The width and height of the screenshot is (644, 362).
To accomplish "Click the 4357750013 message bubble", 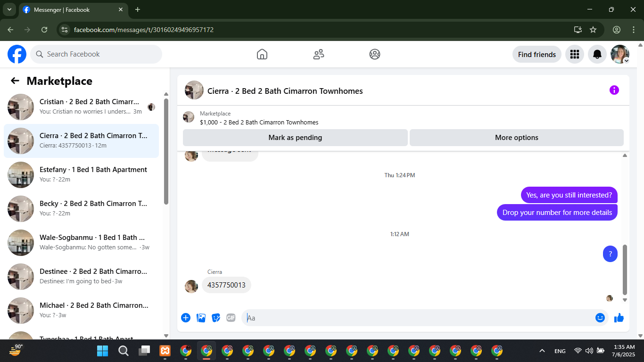I will pos(226,285).
